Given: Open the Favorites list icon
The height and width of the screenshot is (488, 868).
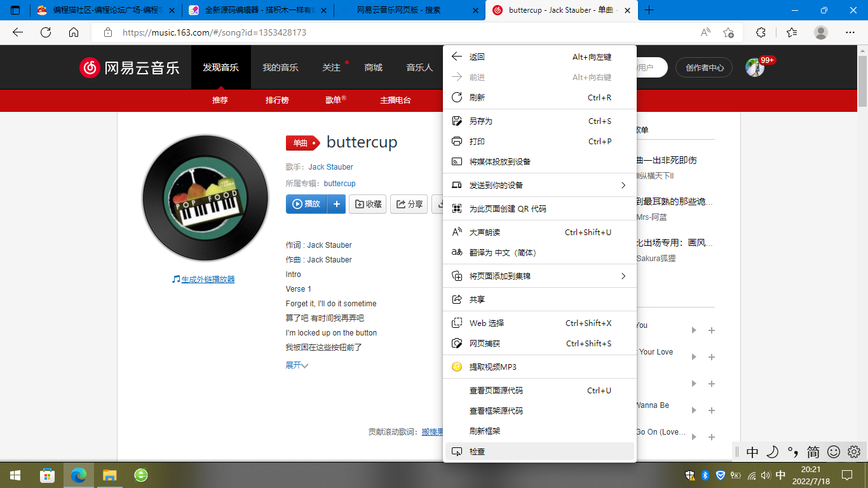Looking at the screenshot, I should [791, 32].
